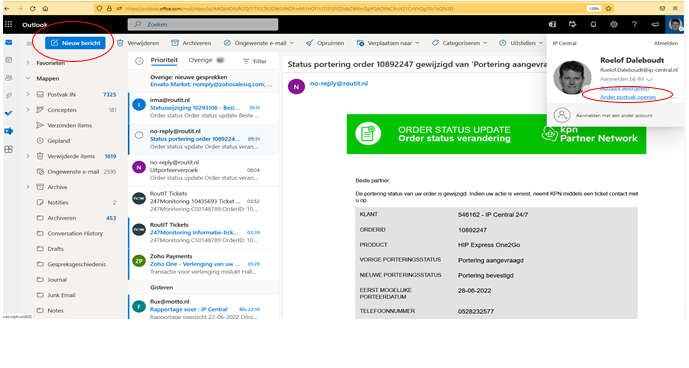Click the N sender avatar in reading pane
Image resolution: width=689 pixels, height=368 pixels.
coord(296,87)
